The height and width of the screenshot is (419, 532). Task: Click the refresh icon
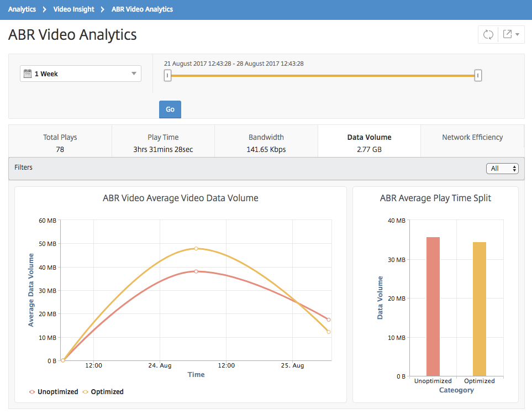point(488,34)
